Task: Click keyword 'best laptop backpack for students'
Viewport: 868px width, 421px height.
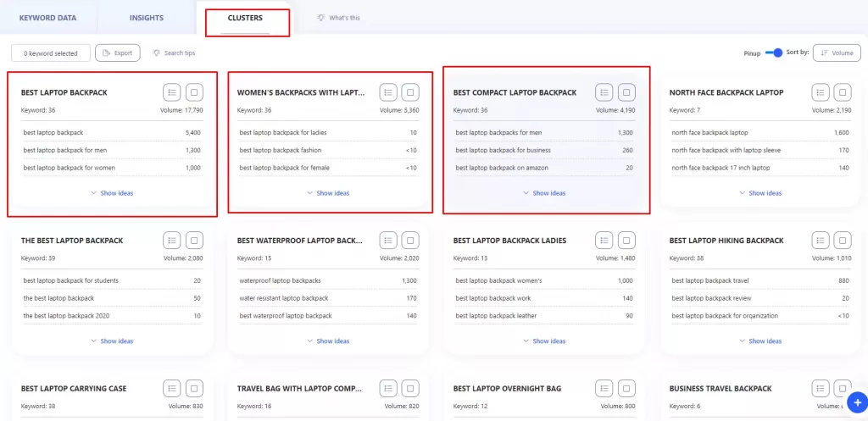Action: 71,280
